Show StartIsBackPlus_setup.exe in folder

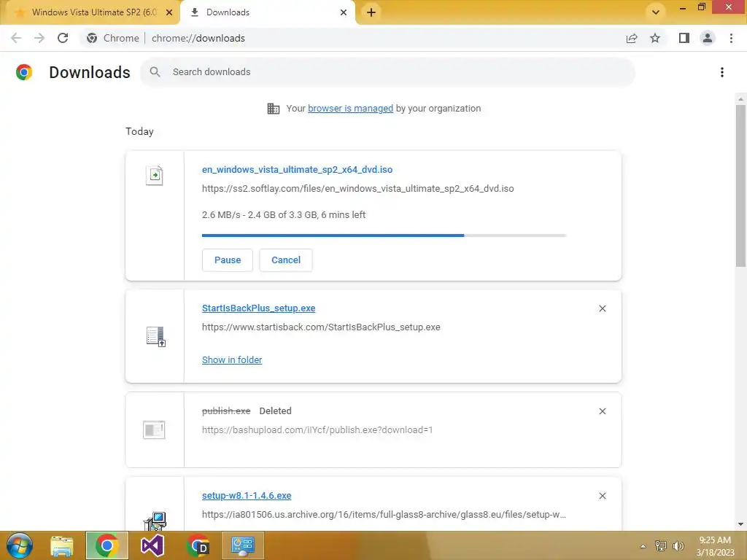coord(232,360)
